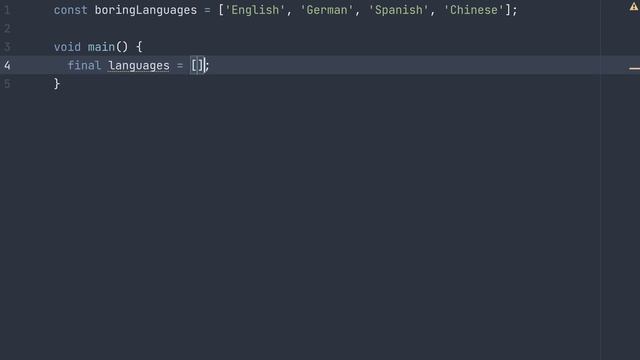Place cursor inside the empty list brackets
Screen dimensions: 640x360
point(198,65)
